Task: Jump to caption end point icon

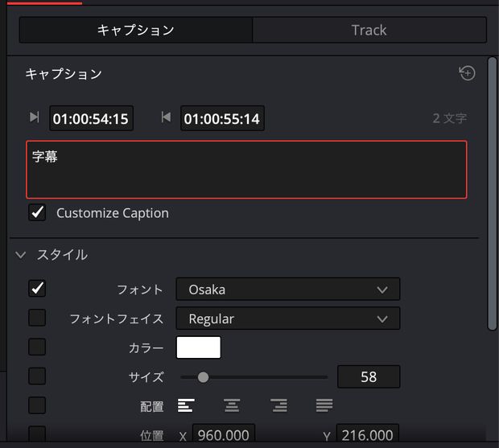Action: pyautogui.click(x=166, y=117)
